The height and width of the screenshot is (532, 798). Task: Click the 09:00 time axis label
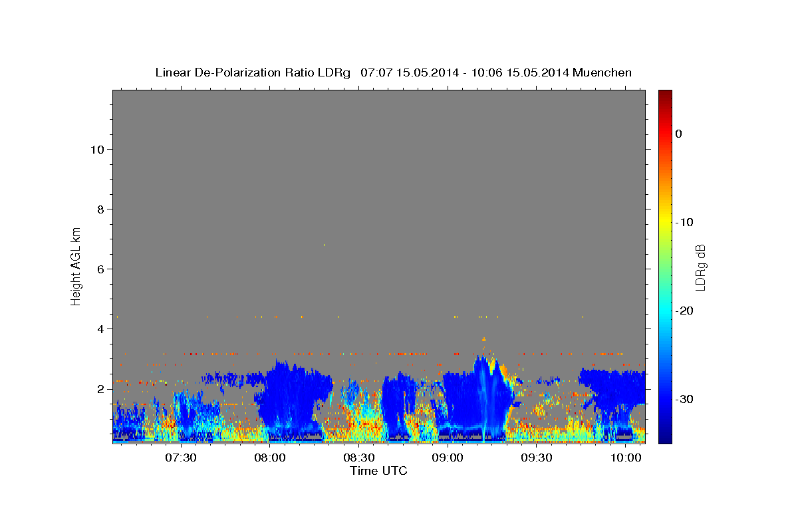[x=448, y=458]
